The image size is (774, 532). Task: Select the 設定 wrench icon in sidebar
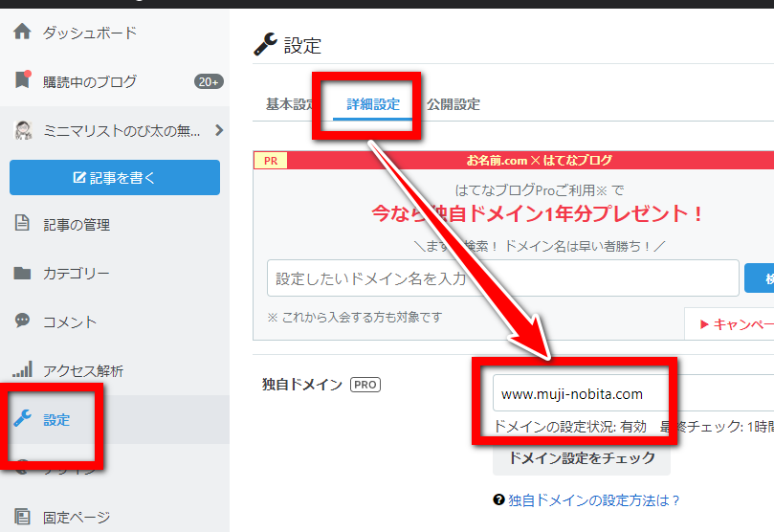pyautogui.click(x=22, y=418)
